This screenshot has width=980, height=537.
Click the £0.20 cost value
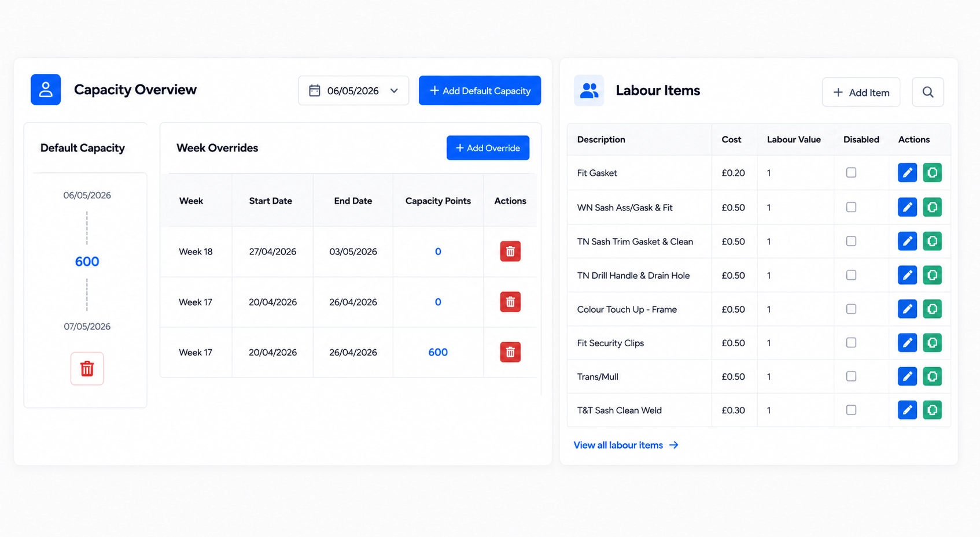(x=733, y=173)
